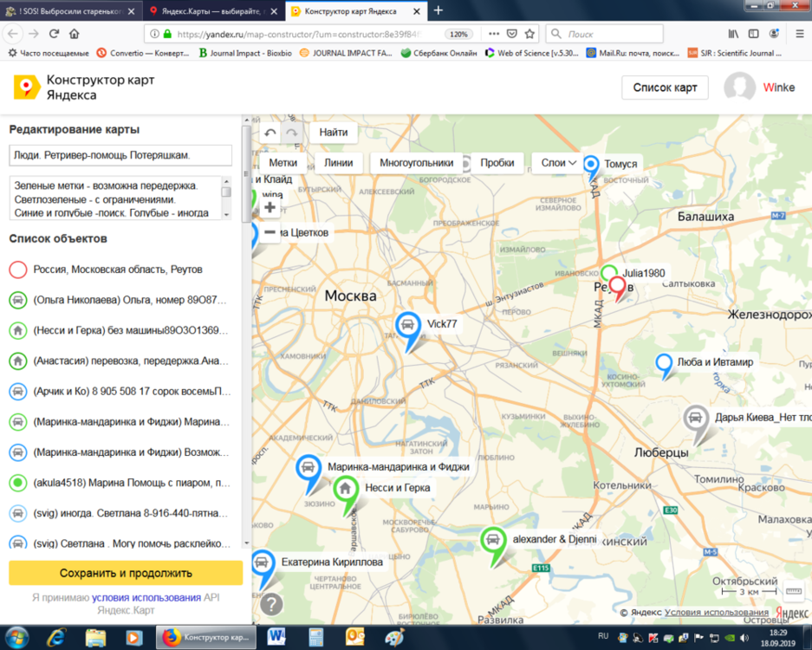Screen dimensions: 812x650
Task: Click the Томуся blue pin marker
Action: point(591,165)
